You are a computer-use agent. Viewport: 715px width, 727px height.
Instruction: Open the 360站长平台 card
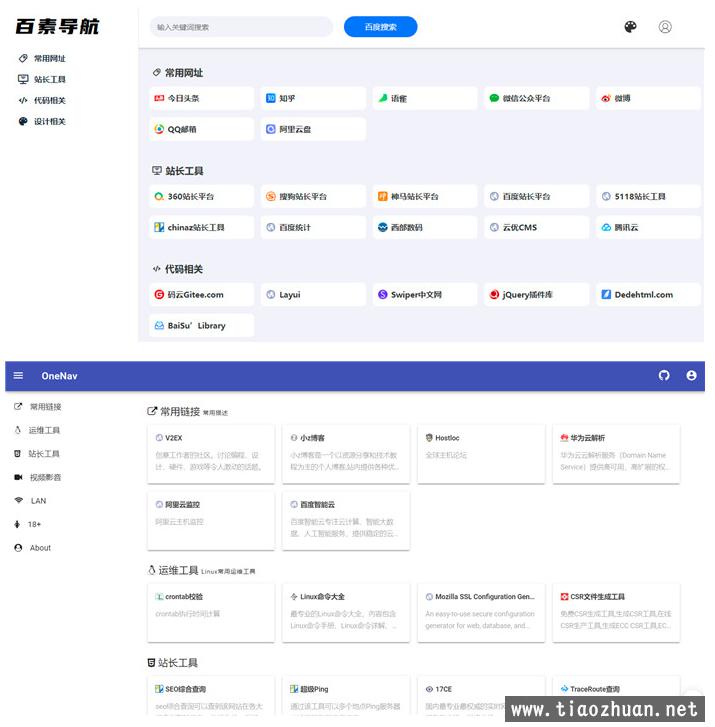[202, 197]
